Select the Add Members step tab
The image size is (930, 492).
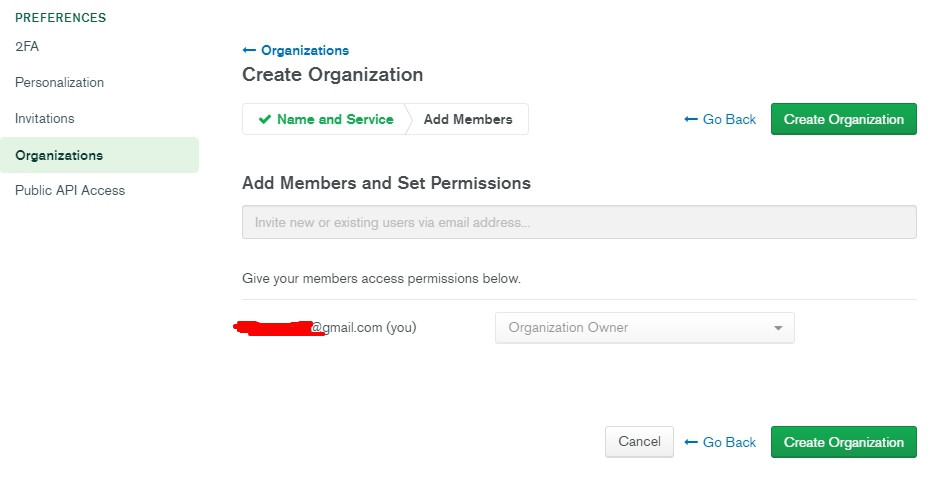pyautogui.click(x=468, y=119)
